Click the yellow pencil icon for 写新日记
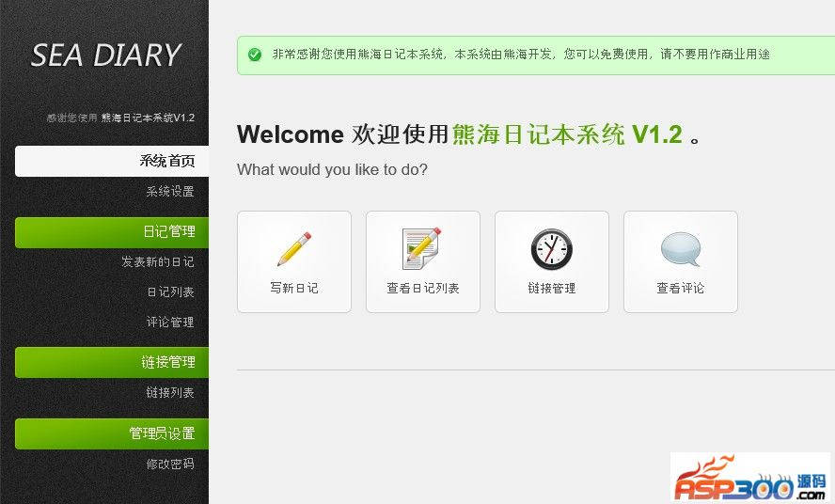Image resolution: width=835 pixels, height=504 pixels. click(x=294, y=249)
